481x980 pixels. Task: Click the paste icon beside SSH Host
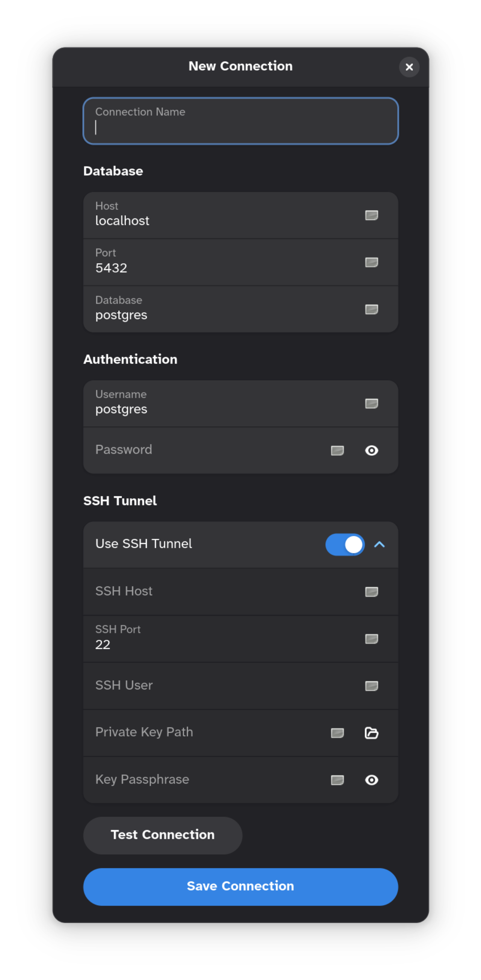371,592
